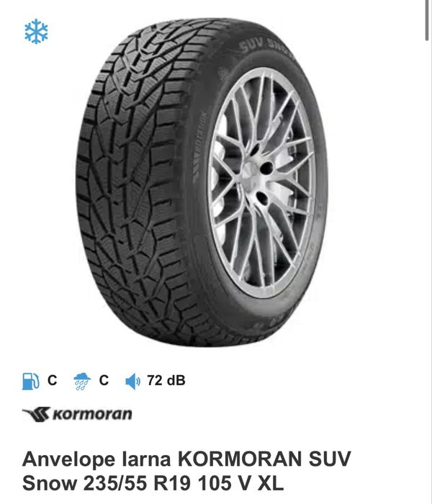Click the Kormoran wing emblem in the logo
This screenshot has width=432, height=504.
(36, 414)
